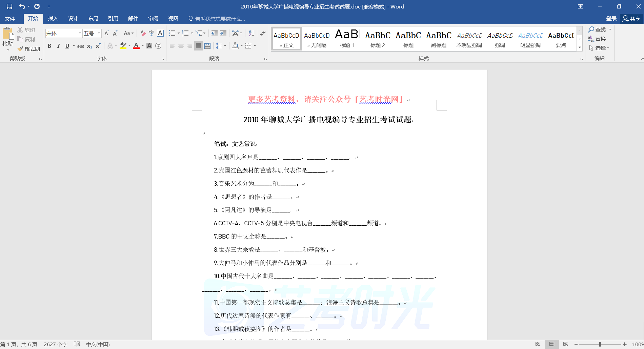This screenshot has height=349, width=644.
Task: Click the center align icon
Action: point(181,46)
